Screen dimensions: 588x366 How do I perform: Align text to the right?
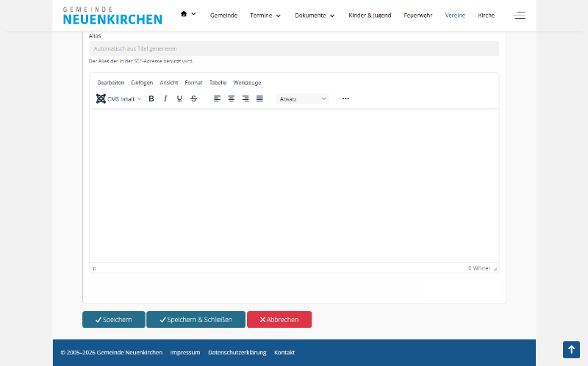coord(245,98)
